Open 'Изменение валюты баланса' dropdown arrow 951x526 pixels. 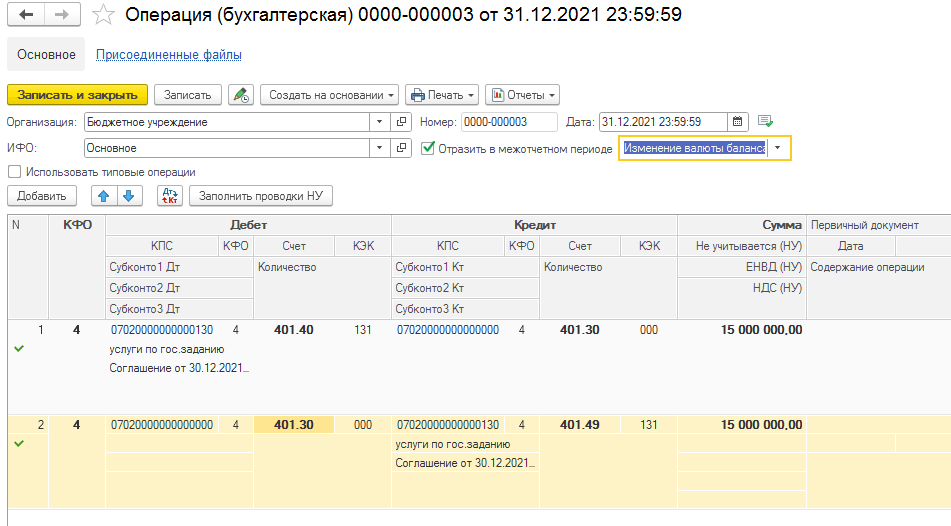[x=778, y=148]
